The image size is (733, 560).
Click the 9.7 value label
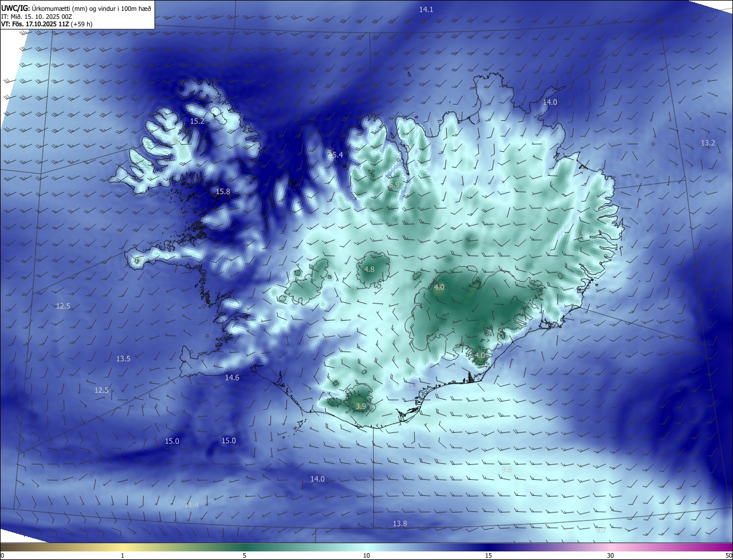[x=601, y=531]
